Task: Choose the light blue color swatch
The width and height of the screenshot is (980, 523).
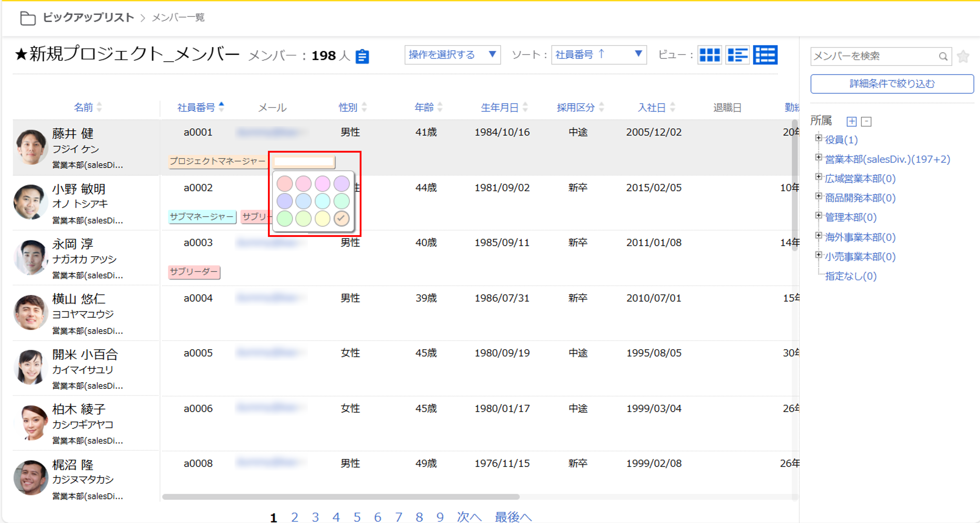Action: click(x=303, y=201)
